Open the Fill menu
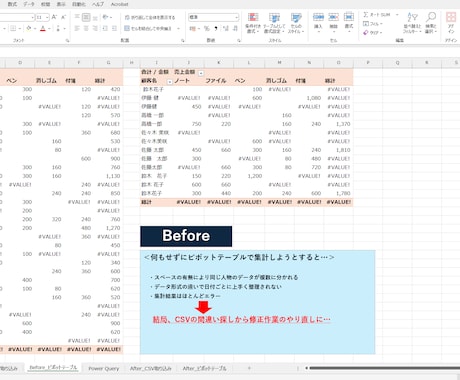The height and width of the screenshot is (380, 460). pyautogui.click(x=373, y=24)
